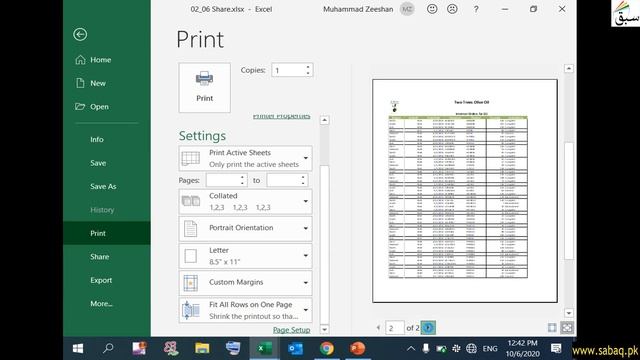Viewport: 640px width, 360px height.
Task: Open Printer Properties link
Action: pyautogui.click(x=281, y=116)
